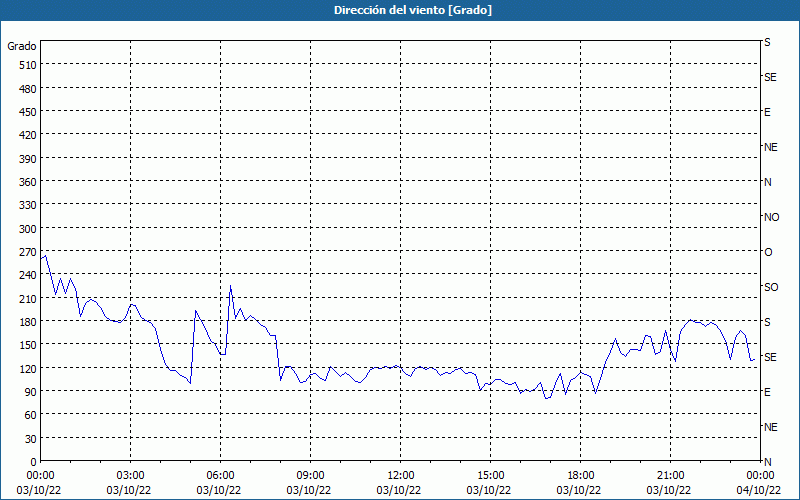
Task: Click compass label 'SE' aligned with 120 degrees
Action: pyautogui.click(x=770, y=357)
